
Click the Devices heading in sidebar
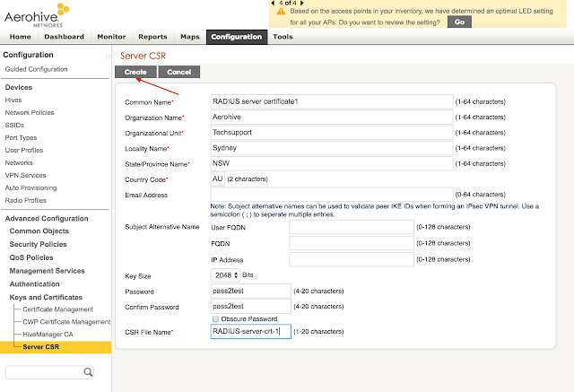pyautogui.click(x=19, y=88)
